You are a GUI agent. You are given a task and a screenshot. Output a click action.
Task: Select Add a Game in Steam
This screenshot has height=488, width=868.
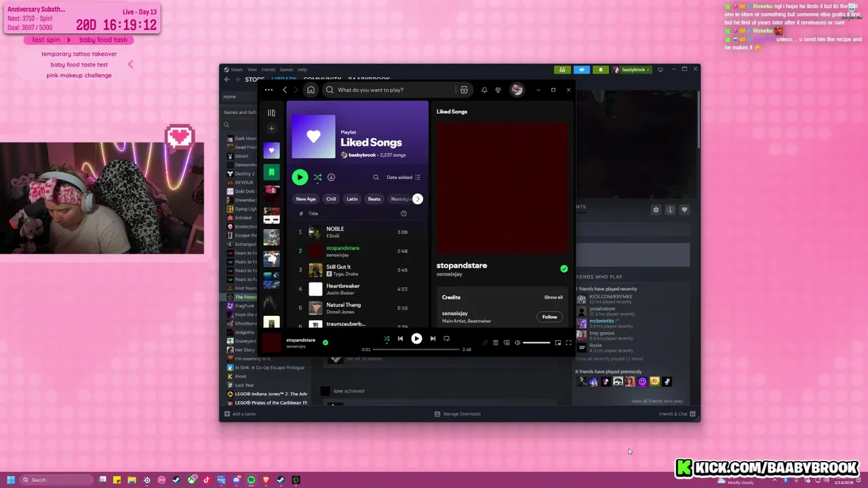(x=240, y=413)
